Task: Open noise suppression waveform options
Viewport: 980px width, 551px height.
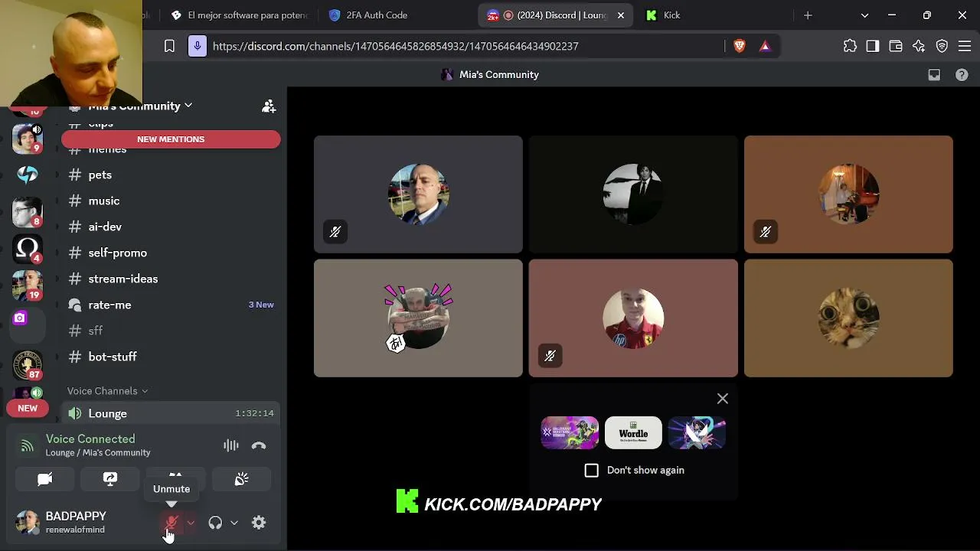Action: point(230,445)
